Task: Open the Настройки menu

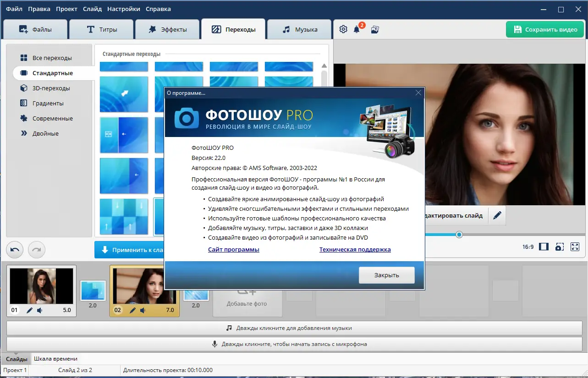Action: pos(124,9)
